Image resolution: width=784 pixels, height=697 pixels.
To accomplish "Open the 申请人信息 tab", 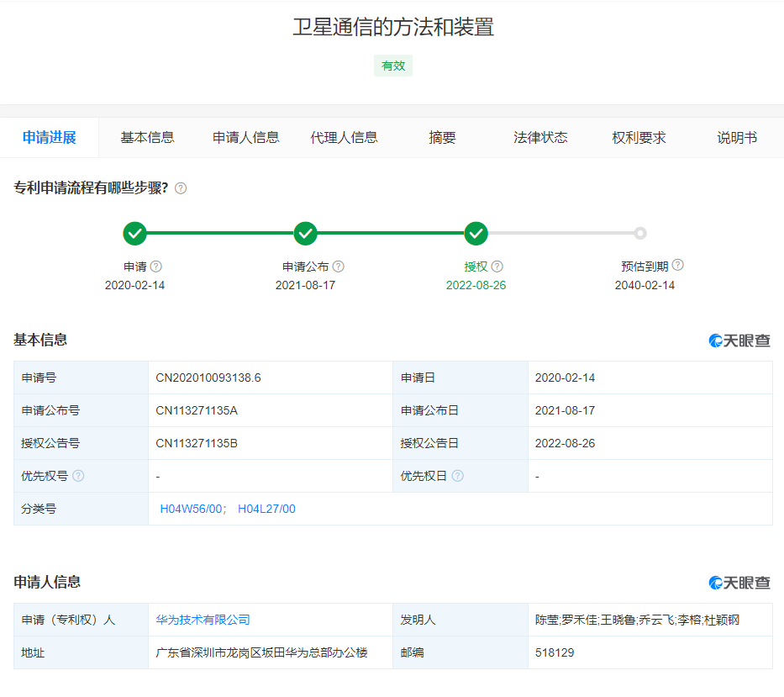I will (245, 138).
